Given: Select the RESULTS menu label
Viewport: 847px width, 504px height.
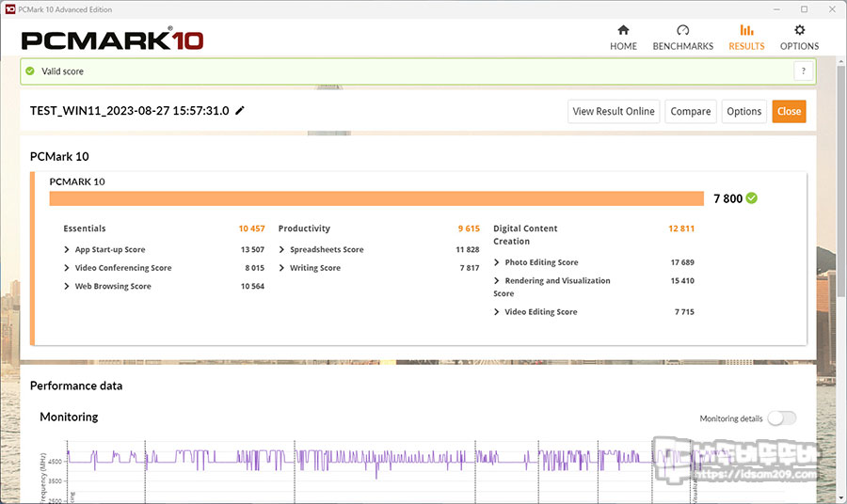Looking at the screenshot, I should click(746, 46).
